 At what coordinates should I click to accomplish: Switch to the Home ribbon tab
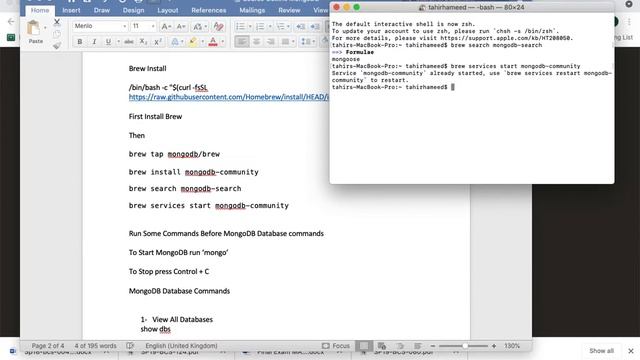[40, 10]
